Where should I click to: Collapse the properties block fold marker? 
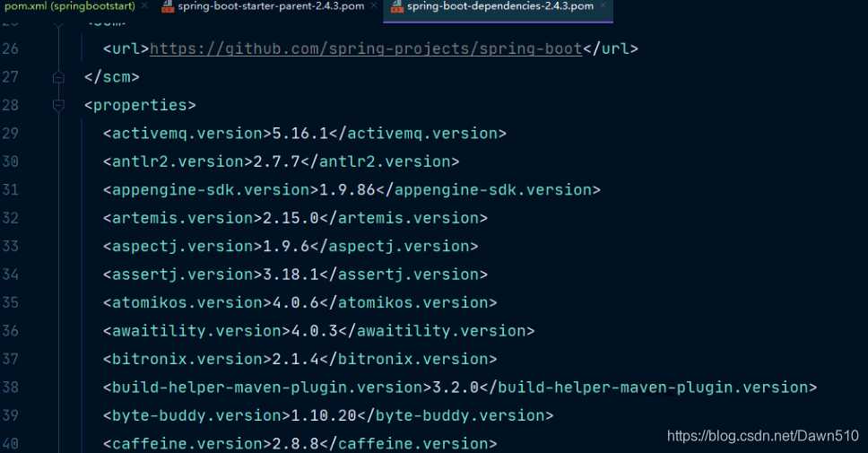58,105
